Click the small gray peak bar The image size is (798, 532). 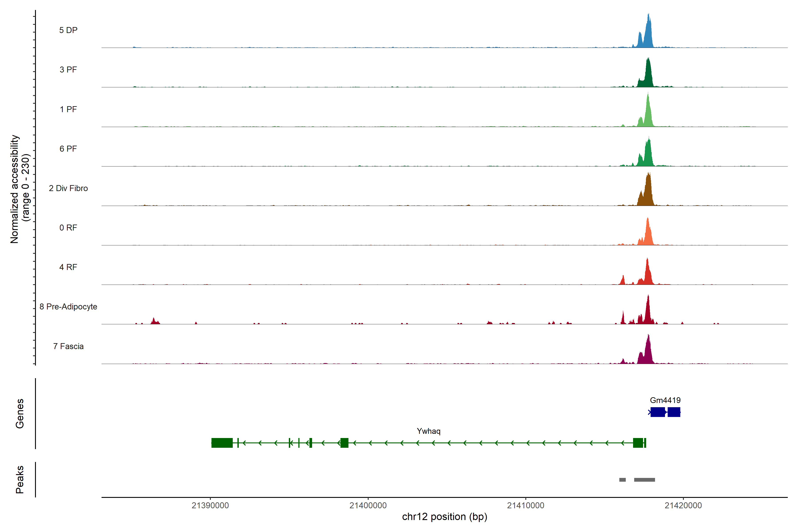pos(622,480)
